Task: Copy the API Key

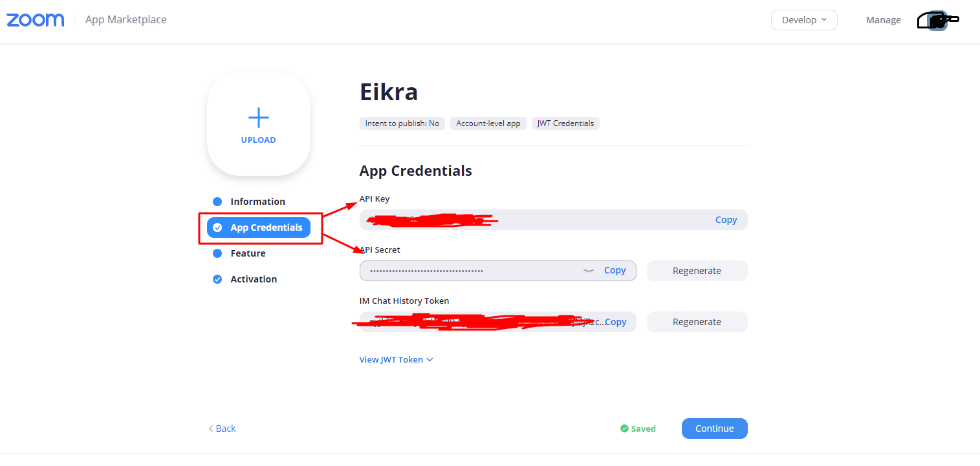Action: [726, 220]
